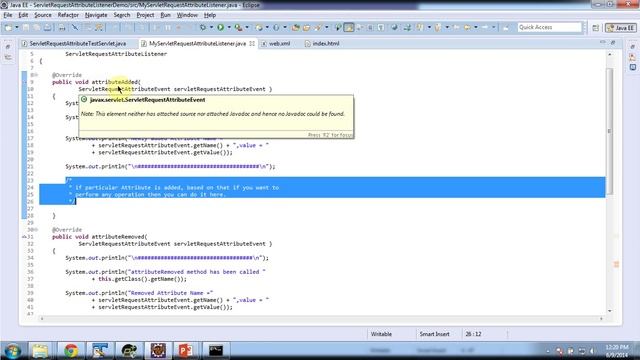This screenshot has height=360, width=640.
Task: Select the Java EE perspective button
Action: 620,28
